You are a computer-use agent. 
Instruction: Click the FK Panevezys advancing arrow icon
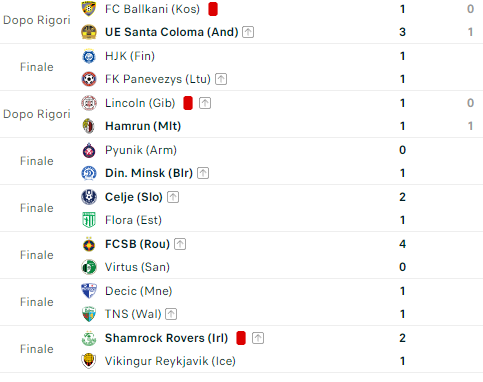pyautogui.click(x=221, y=79)
